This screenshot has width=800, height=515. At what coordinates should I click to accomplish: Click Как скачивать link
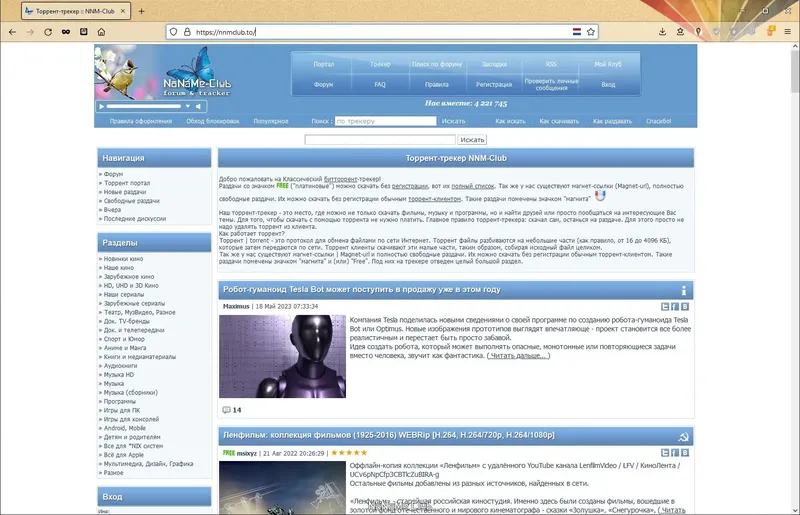[559, 121]
